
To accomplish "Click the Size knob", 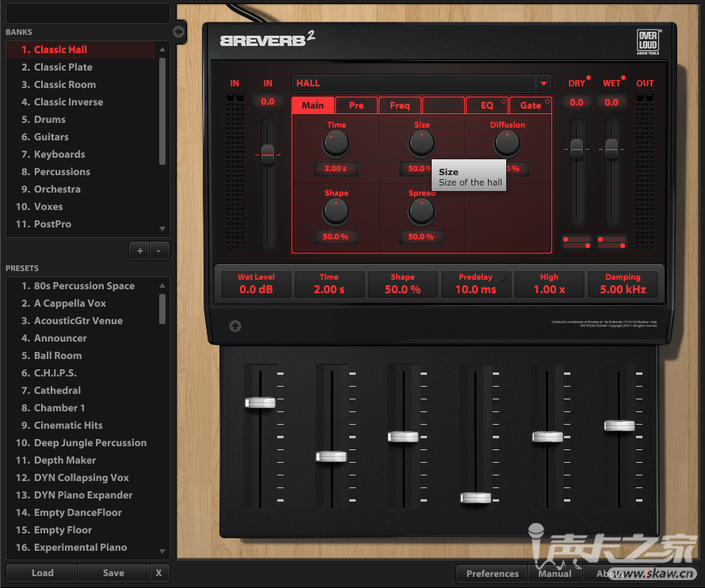I will (421, 143).
